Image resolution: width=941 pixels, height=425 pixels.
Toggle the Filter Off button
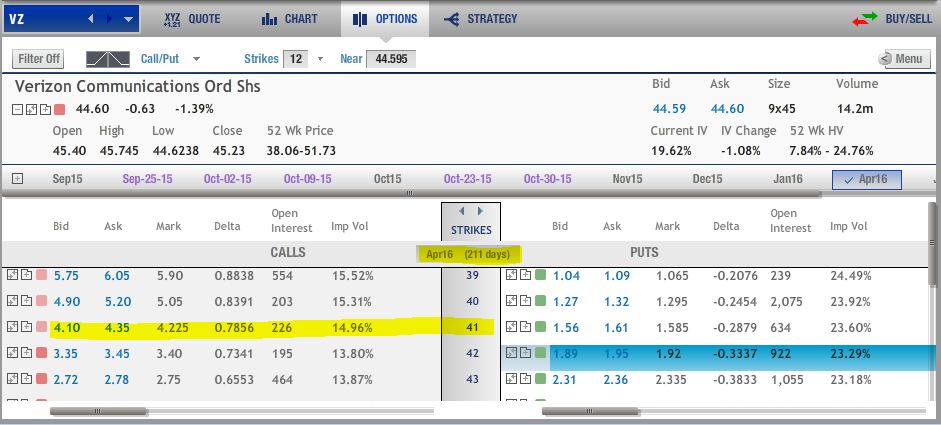point(38,59)
